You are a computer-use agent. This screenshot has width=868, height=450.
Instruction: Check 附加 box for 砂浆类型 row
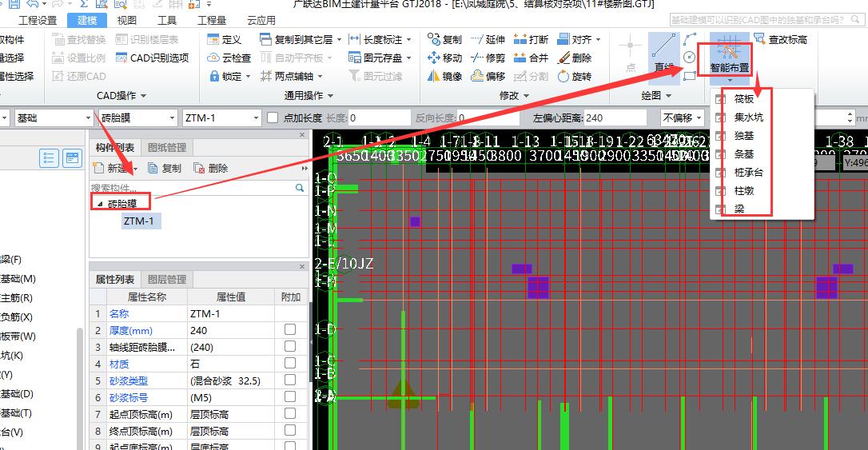point(290,380)
